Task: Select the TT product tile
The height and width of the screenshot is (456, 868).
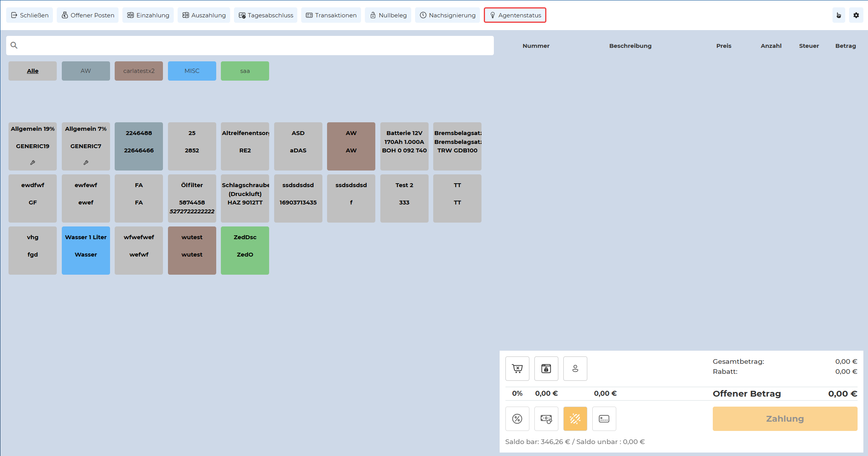Action: click(457, 198)
